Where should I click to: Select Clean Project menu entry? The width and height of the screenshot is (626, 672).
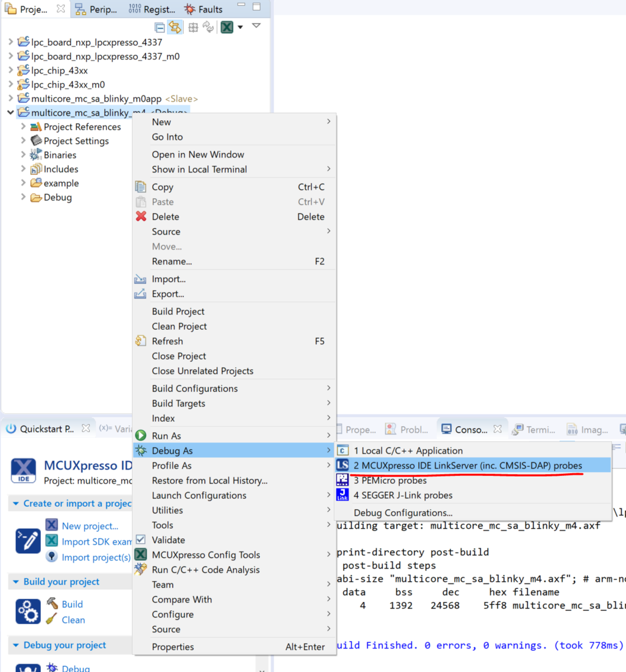click(x=234, y=326)
